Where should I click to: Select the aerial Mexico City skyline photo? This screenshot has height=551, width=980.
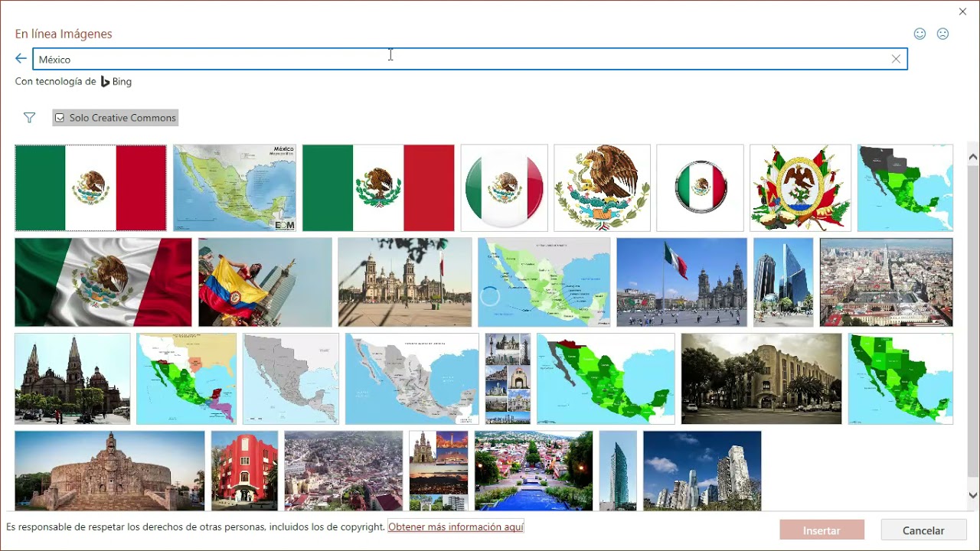pos(887,282)
